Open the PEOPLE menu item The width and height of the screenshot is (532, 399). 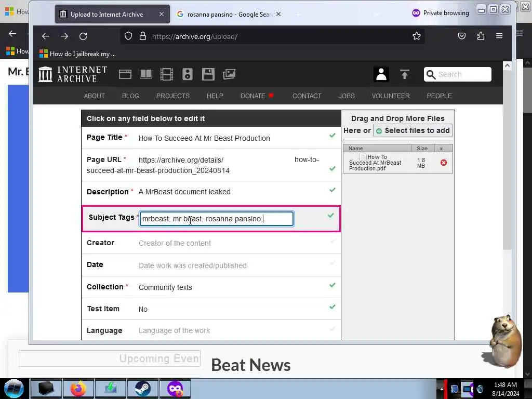[439, 96]
